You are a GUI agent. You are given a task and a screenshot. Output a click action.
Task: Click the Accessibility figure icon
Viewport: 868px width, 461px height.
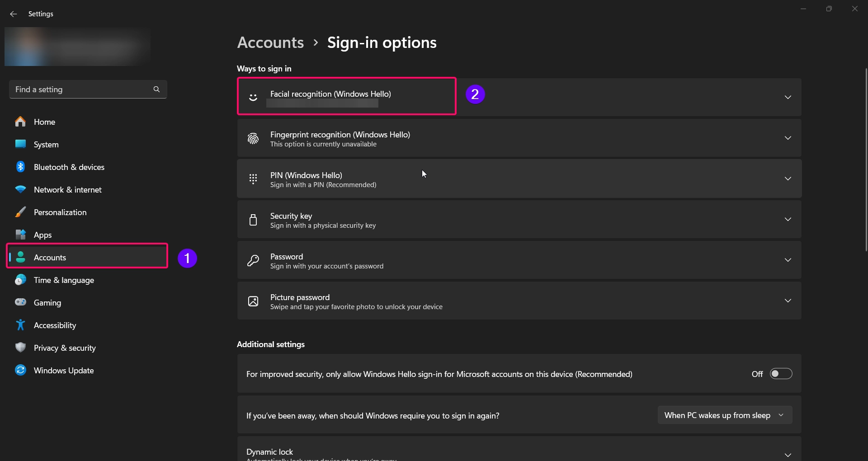[x=20, y=325]
